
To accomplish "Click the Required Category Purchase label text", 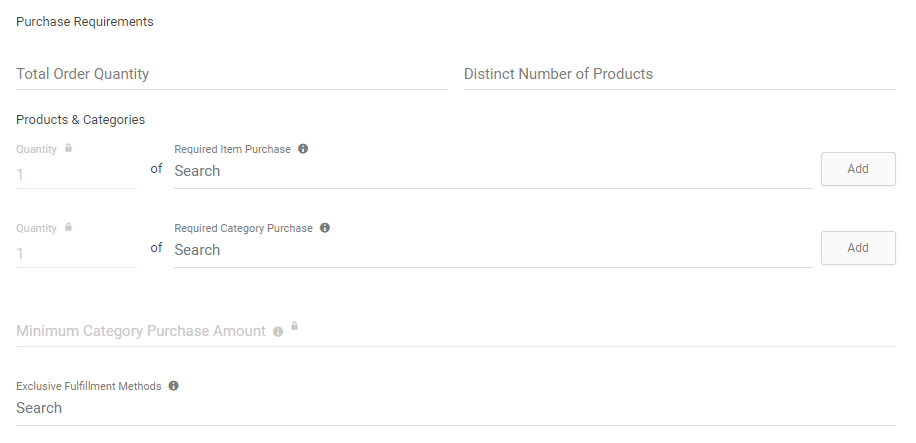I will click(x=243, y=228).
